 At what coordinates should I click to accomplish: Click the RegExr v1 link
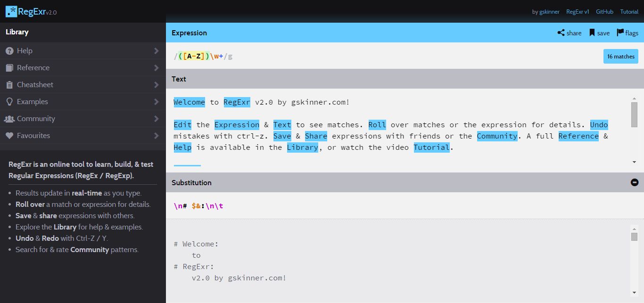pos(578,11)
